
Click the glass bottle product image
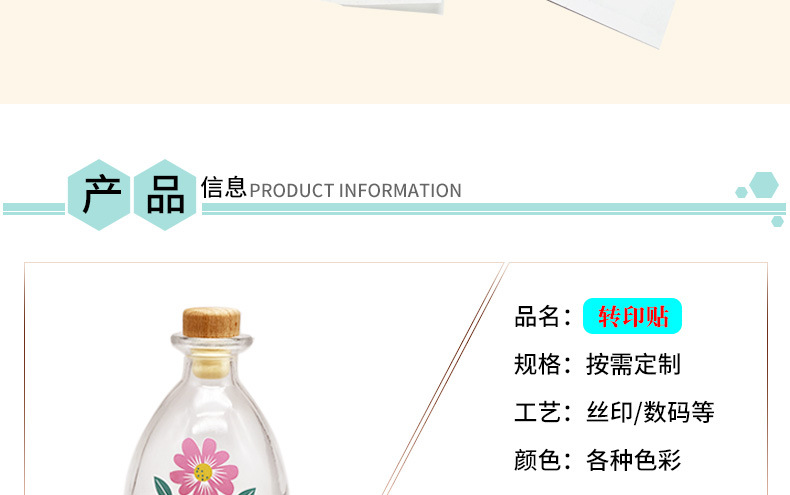click(207, 401)
